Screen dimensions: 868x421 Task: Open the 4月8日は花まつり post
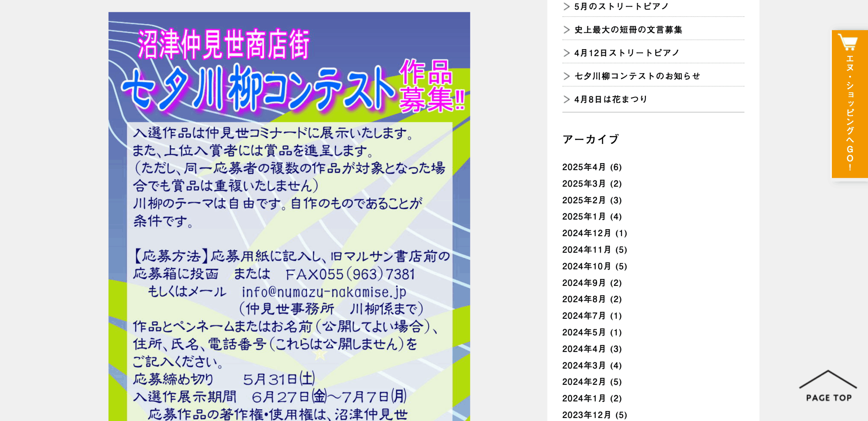coord(611,99)
